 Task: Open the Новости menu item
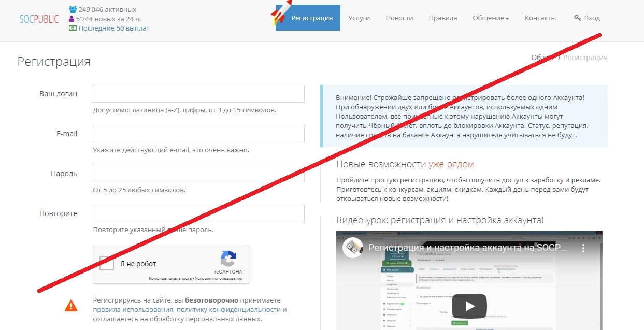click(399, 18)
